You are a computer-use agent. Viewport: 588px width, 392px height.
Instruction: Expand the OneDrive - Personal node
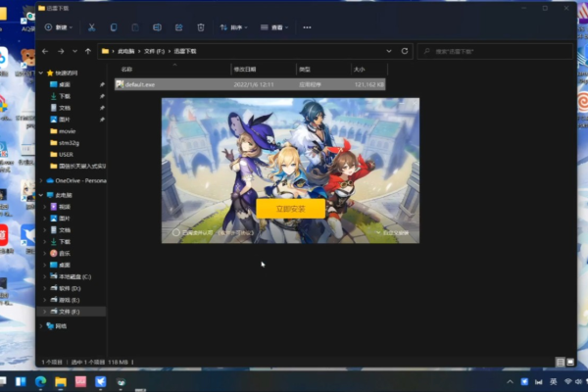coord(41,180)
